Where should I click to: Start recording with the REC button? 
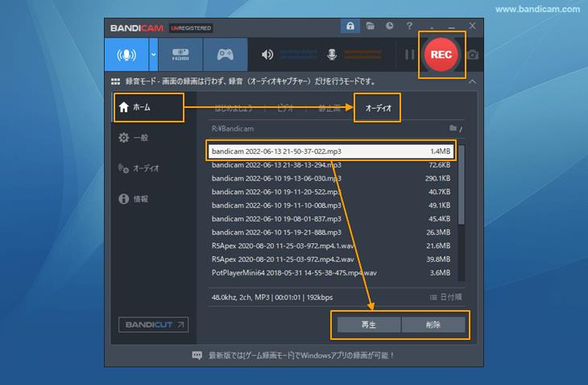(x=441, y=55)
